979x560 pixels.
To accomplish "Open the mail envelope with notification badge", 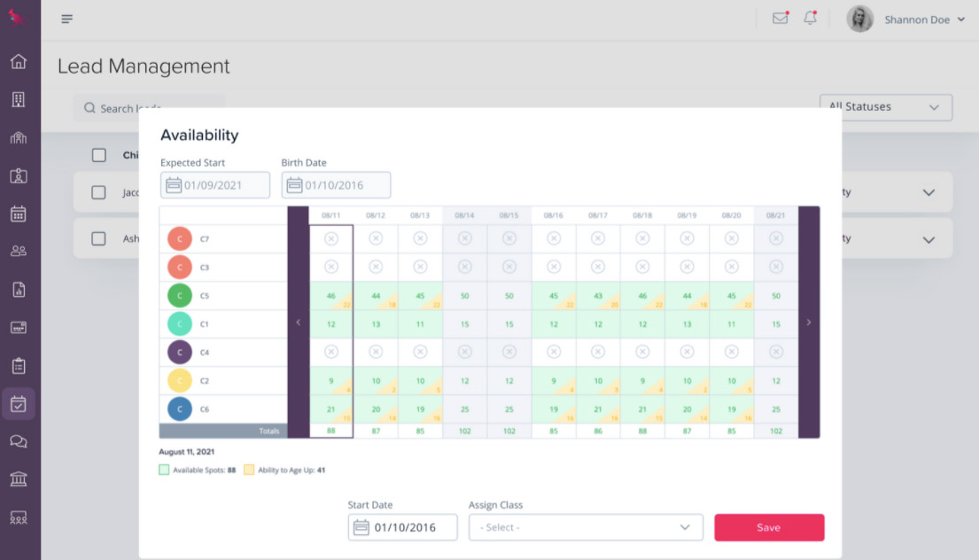I will point(780,18).
